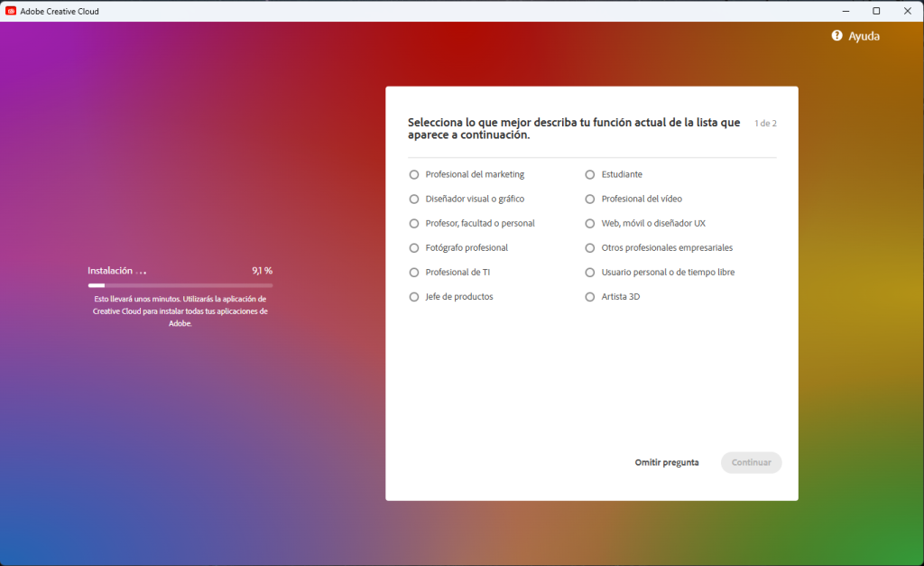Choose Profesional del vídeo option
This screenshot has width=924, height=566.
tap(590, 199)
